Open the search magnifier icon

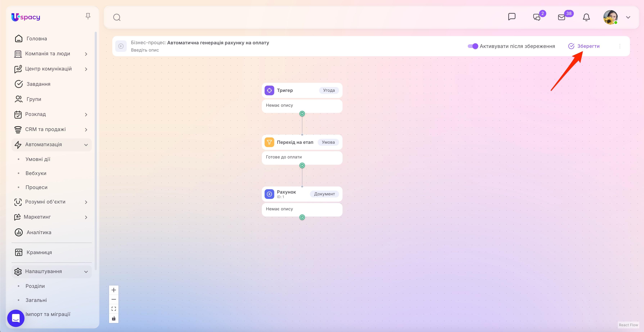point(117,17)
